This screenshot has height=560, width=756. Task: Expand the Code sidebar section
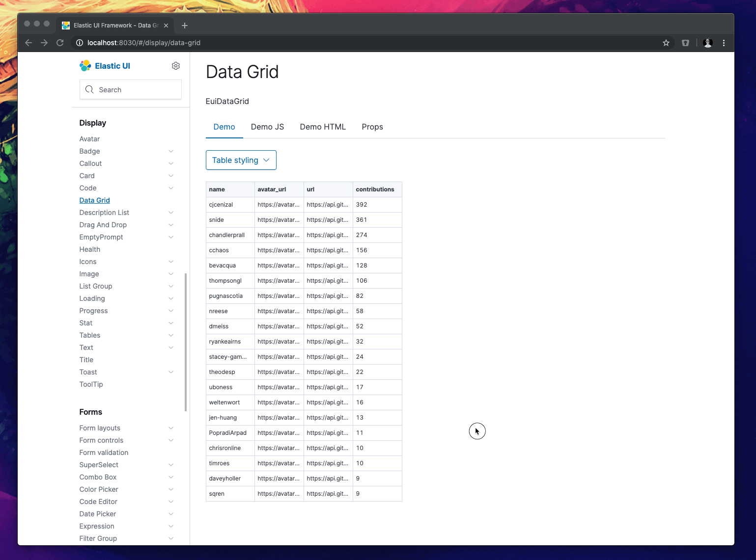(x=171, y=188)
